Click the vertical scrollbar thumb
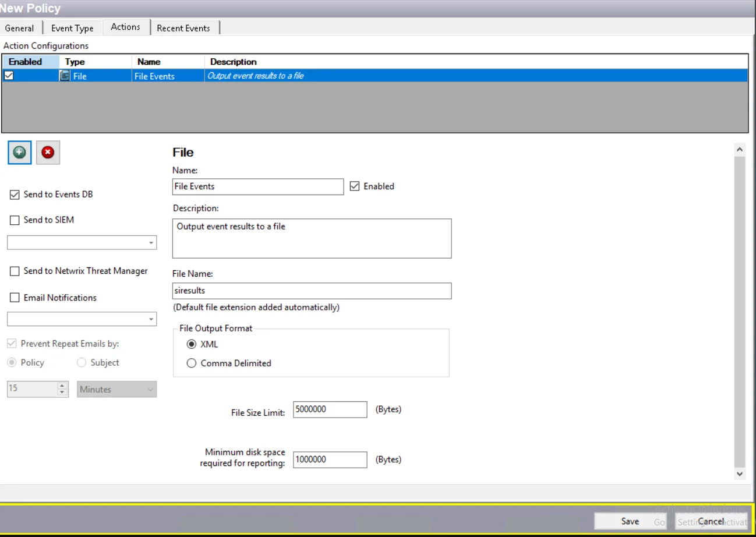 [740, 312]
